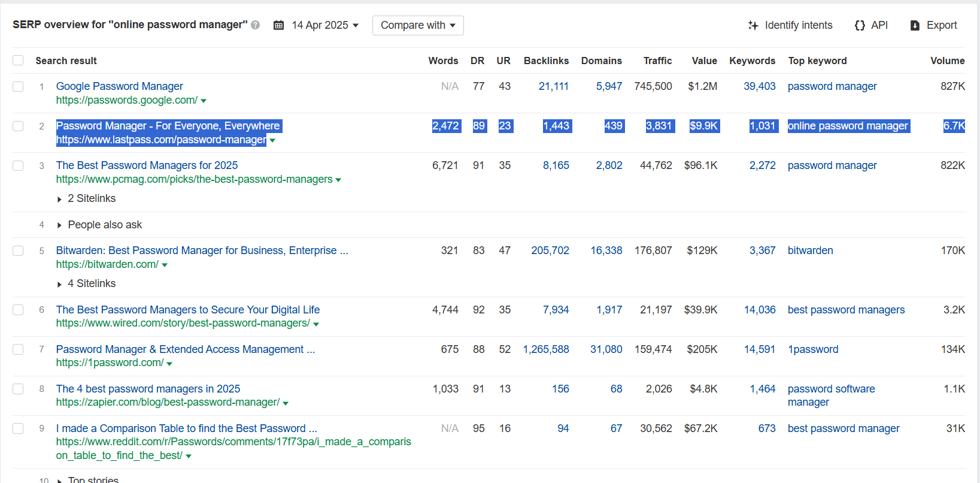Check the box for Google Password Manager row
The height and width of the screenshot is (483, 980).
pyautogui.click(x=18, y=86)
